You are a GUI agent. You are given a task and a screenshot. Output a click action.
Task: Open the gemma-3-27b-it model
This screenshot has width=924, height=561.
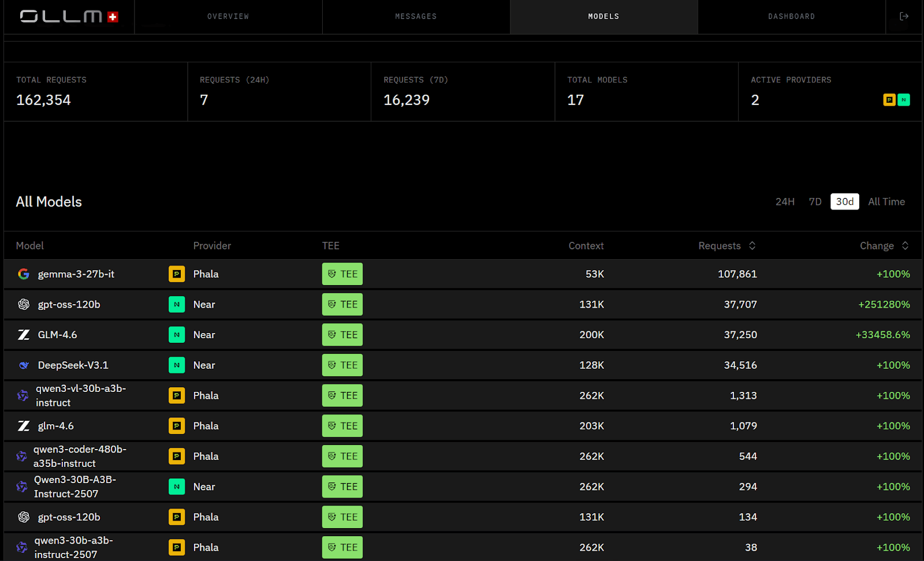[x=76, y=274]
